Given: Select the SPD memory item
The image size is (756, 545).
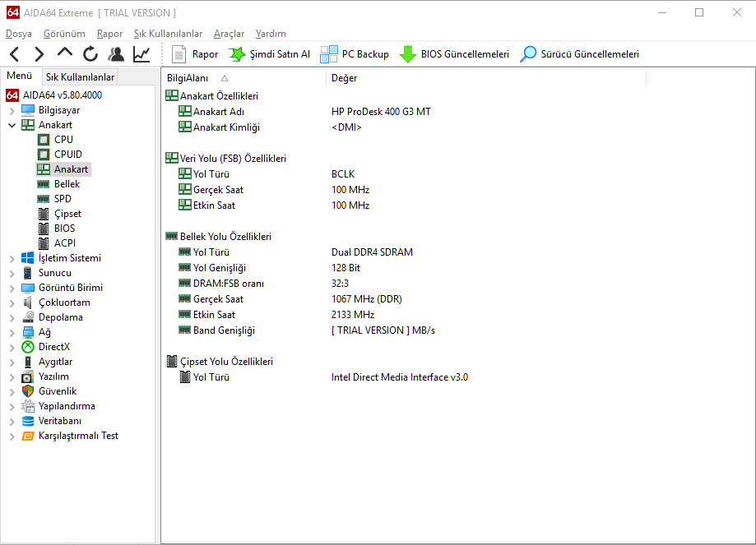Looking at the screenshot, I should click(63, 199).
